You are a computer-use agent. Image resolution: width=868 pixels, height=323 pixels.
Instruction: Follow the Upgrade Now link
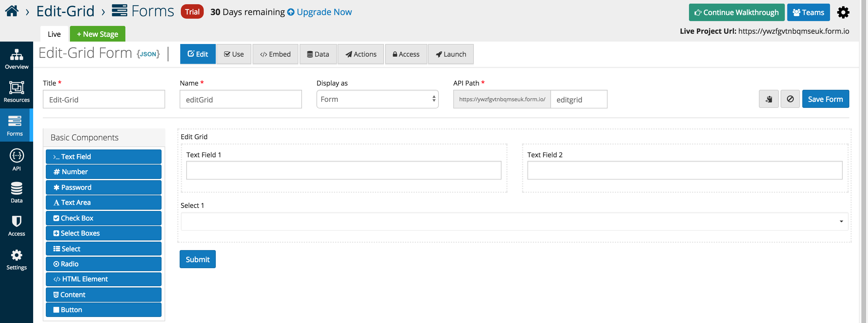(319, 12)
